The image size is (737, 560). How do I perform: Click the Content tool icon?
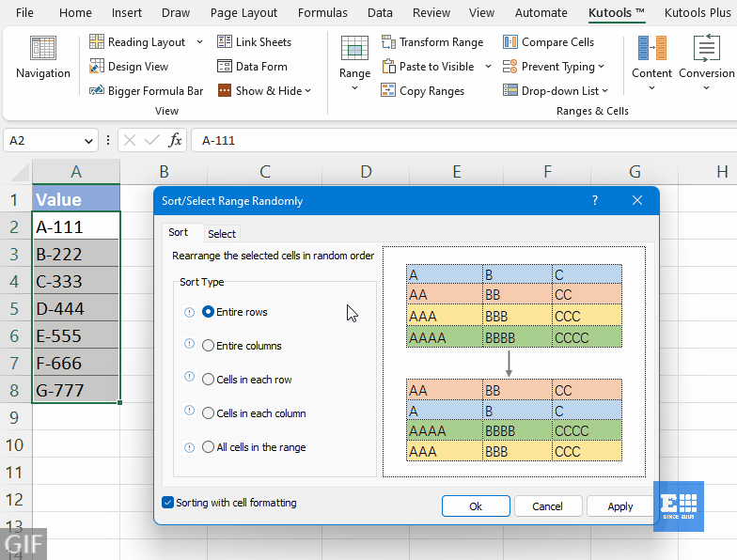652,48
